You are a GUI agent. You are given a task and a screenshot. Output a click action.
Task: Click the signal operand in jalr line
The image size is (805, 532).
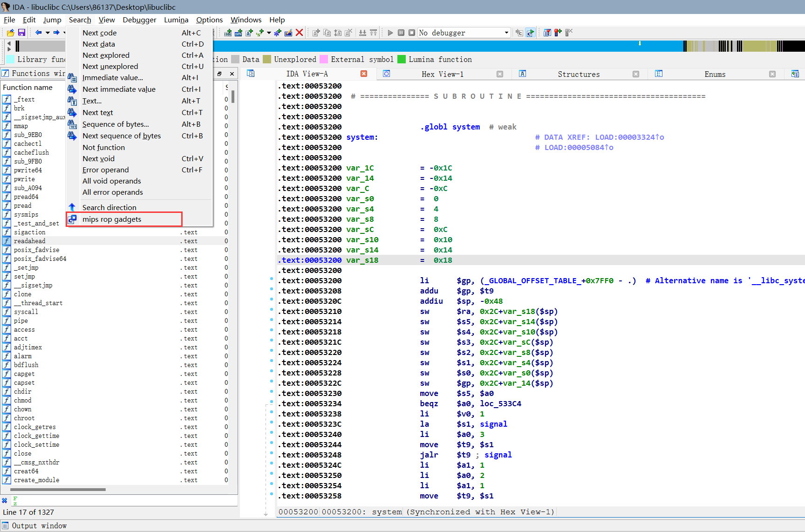498,455
